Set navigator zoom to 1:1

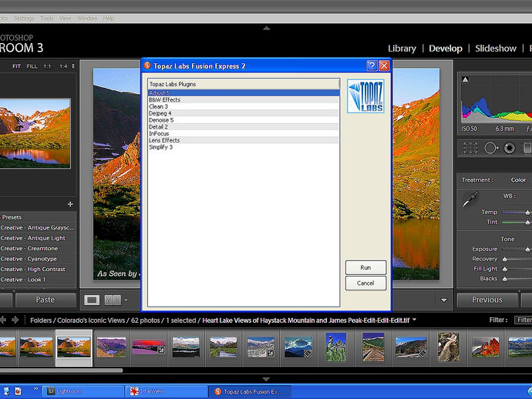47,66
